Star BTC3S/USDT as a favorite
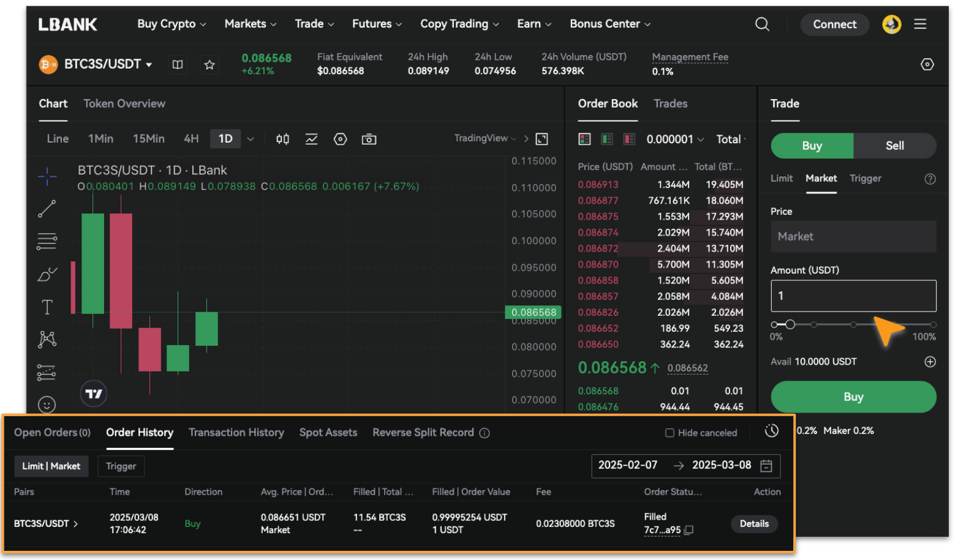 [209, 64]
